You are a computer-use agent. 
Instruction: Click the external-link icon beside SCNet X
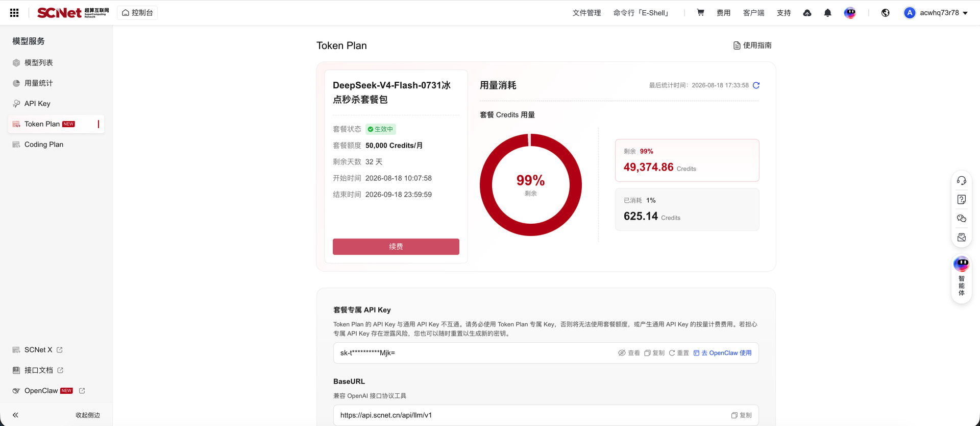point(60,350)
